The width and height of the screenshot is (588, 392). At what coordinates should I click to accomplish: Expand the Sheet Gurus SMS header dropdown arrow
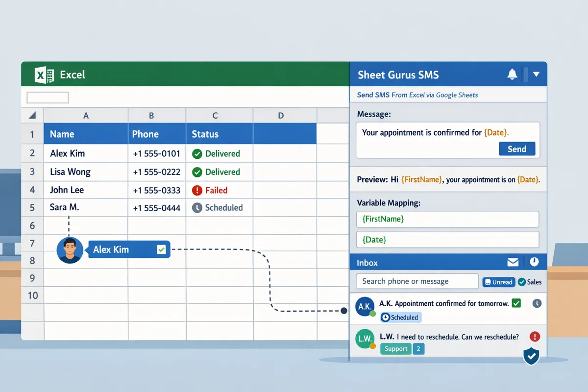click(x=536, y=74)
